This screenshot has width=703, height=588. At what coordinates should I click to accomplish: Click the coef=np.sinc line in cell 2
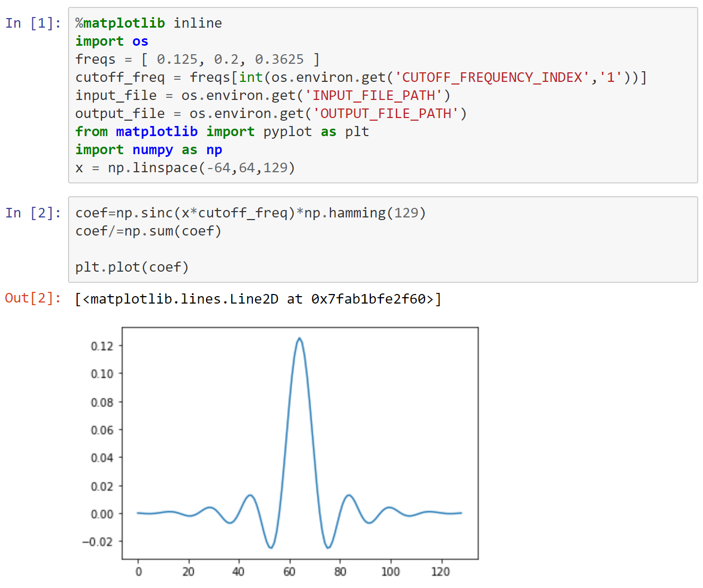251,213
